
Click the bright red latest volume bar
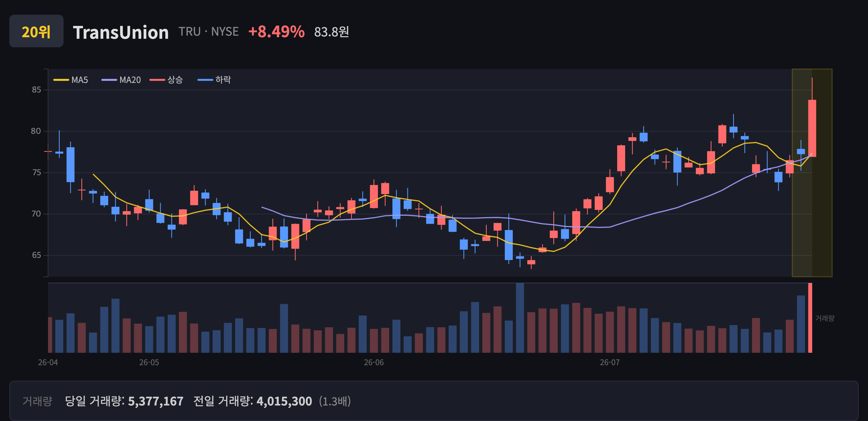[x=810, y=318]
